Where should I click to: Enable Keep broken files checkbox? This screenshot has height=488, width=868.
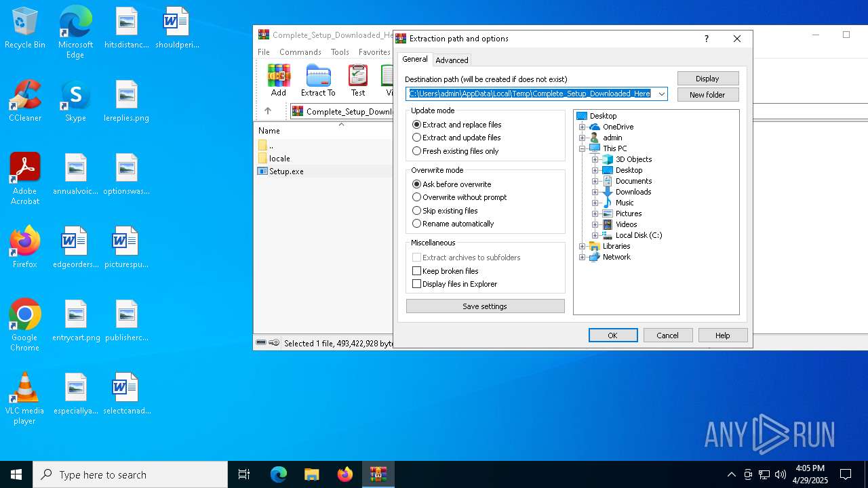pyautogui.click(x=446, y=271)
